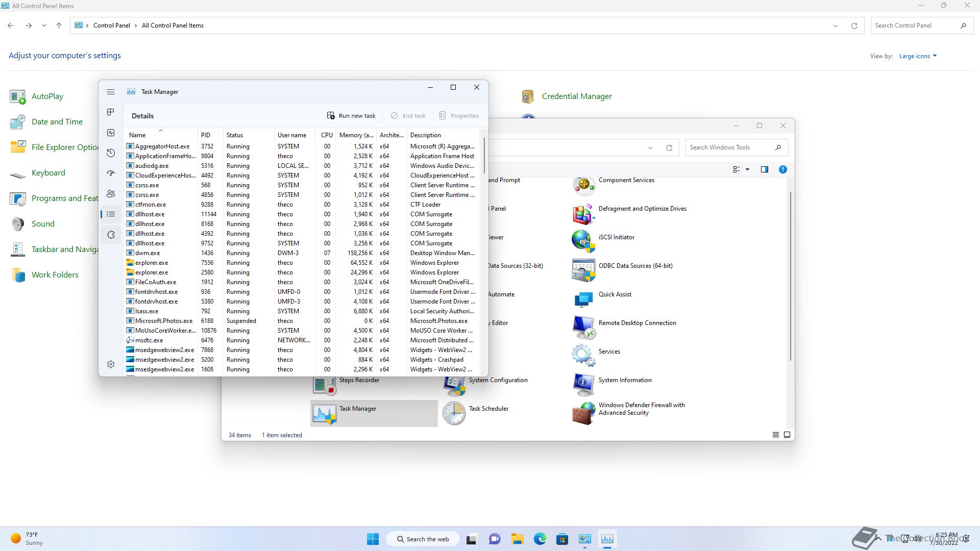980x551 pixels.
Task: Sort by User name column header
Action: click(x=295, y=135)
